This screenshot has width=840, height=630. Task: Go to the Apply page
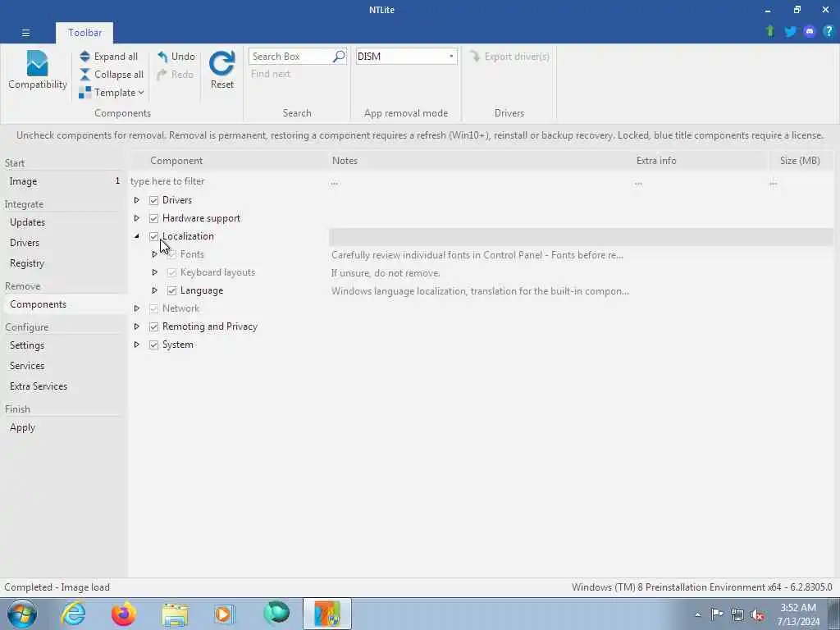pos(63,427)
